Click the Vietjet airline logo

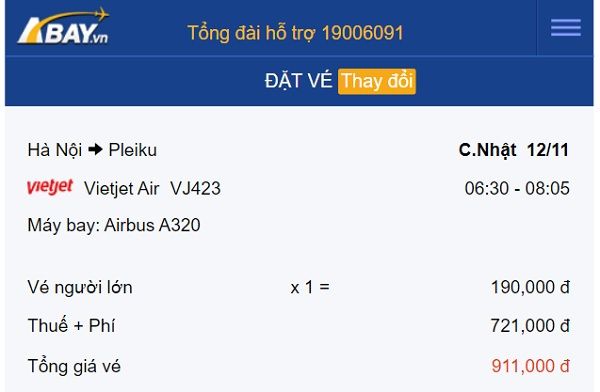(50, 187)
